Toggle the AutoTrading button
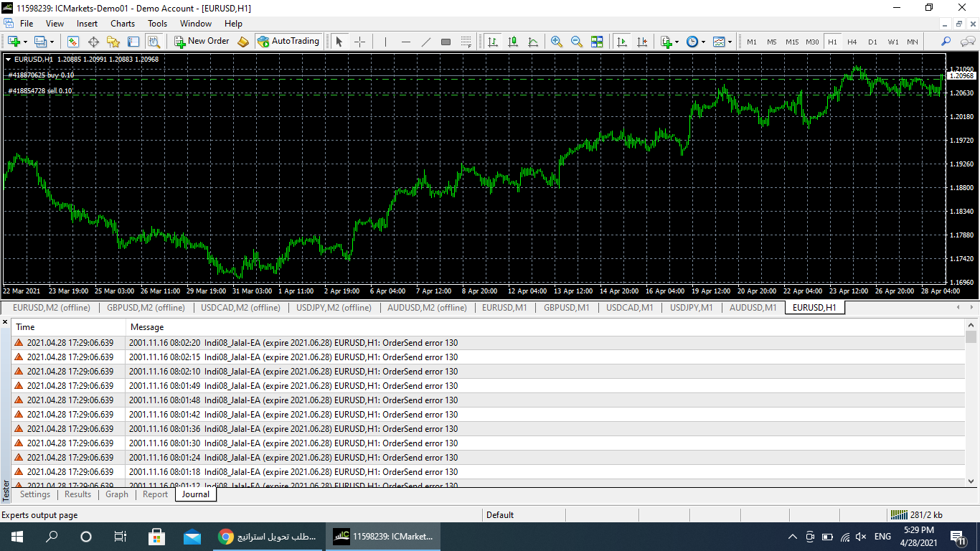The image size is (980, 551). (x=288, y=42)
